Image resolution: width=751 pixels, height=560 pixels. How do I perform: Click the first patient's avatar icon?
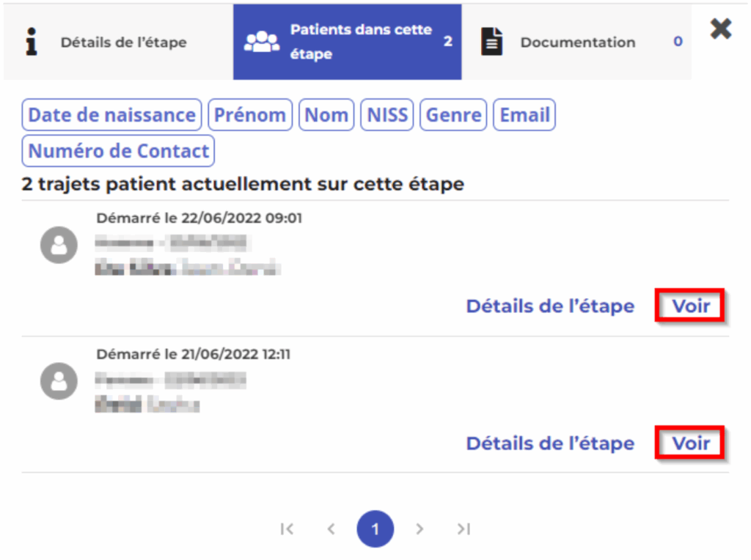[59, 246]
